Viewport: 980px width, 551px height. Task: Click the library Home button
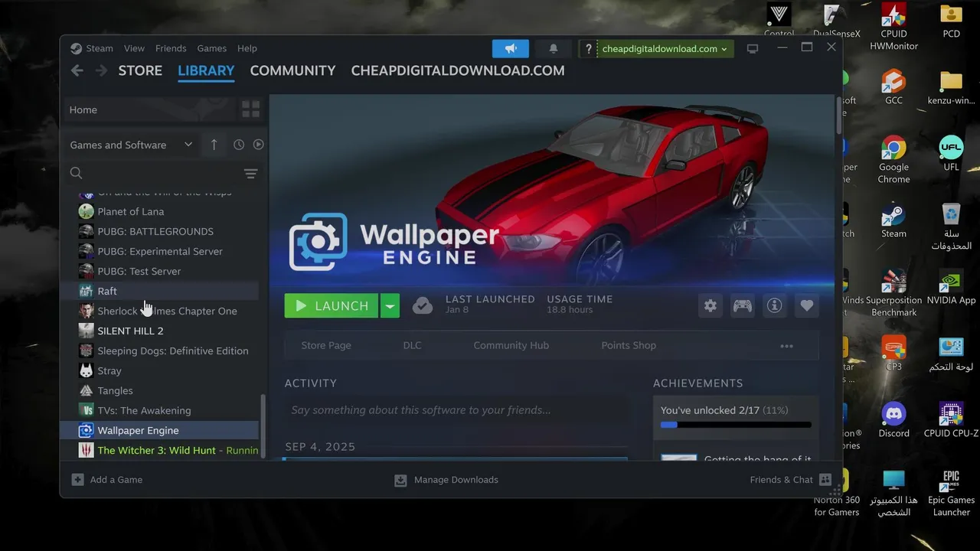tap(149, 109)
